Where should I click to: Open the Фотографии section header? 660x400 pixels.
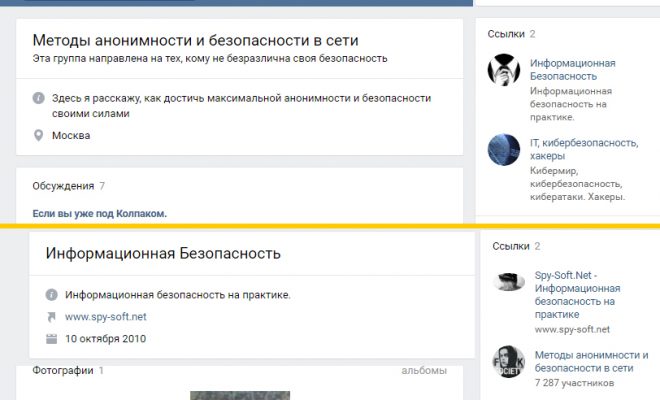[x=62, y=371]
